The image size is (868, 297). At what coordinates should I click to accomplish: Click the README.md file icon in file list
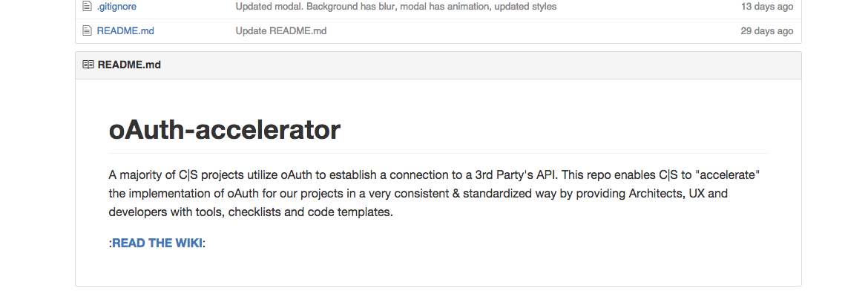point(87,31)
